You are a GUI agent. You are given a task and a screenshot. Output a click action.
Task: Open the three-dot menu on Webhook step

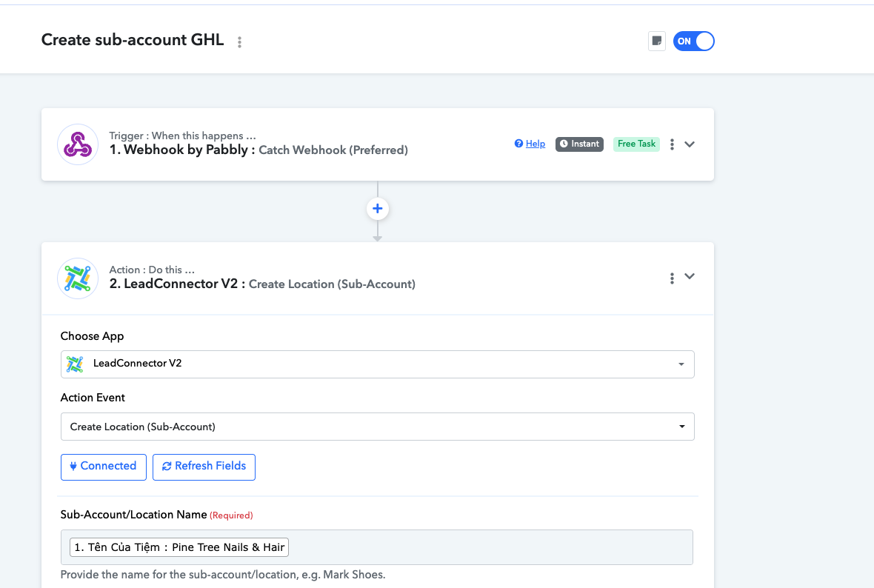672,144
